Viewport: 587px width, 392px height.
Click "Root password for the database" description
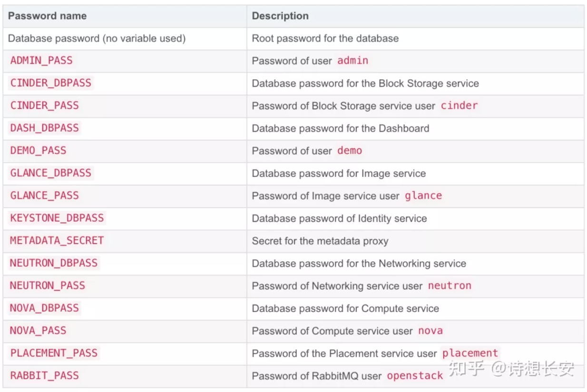[x=325, y=38]
